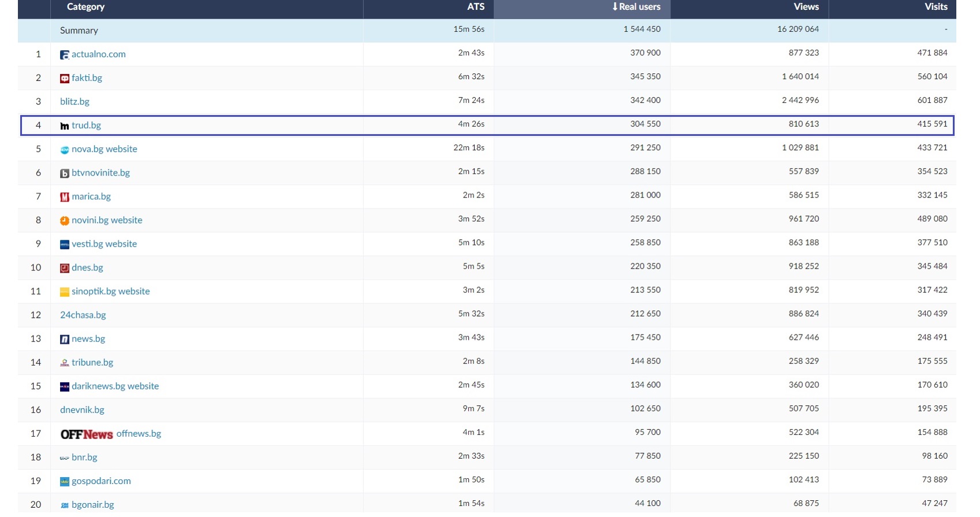Click the bgonair.bg favicon icon

tap(65, 505)
